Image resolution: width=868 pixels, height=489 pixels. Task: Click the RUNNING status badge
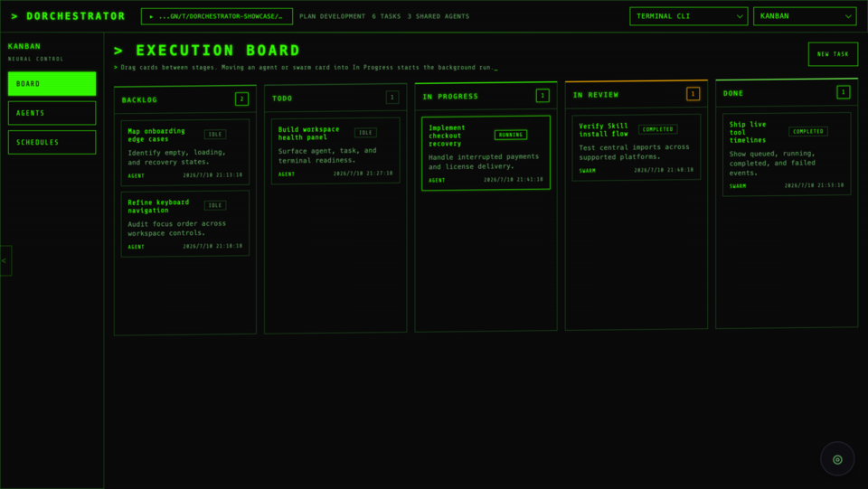coord(510,135)
